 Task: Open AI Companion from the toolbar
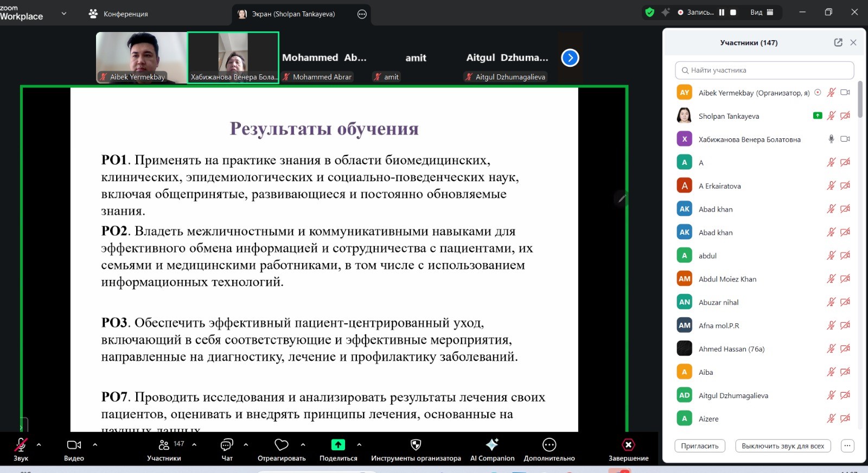pyautogui.click(x=492, y=445)
